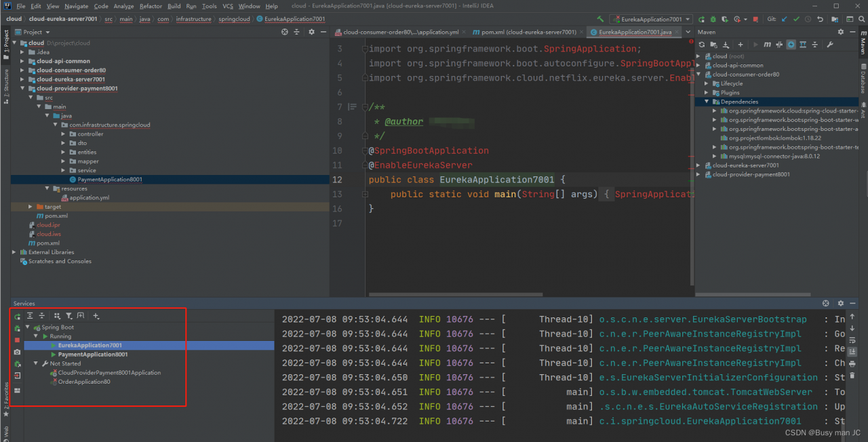Select PaymentApplication8001 in Services tree

coord(92,355)
